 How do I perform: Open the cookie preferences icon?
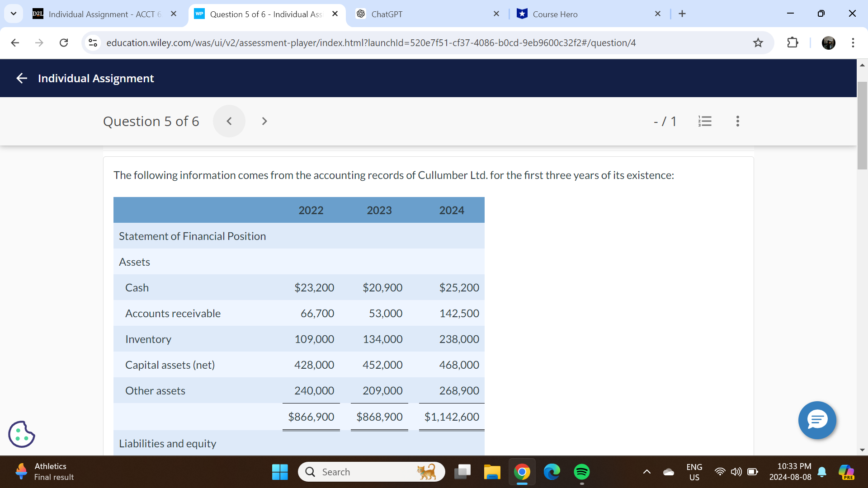coord(21,434)
